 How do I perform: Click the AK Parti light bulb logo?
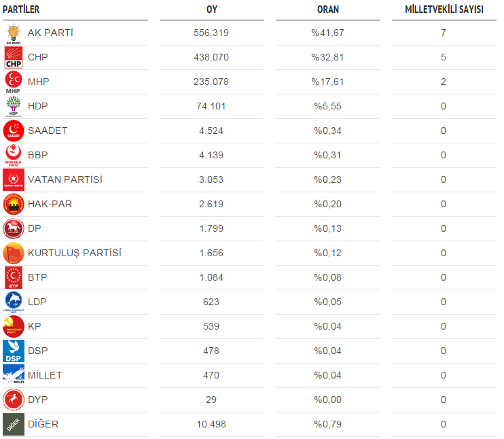coord(14,33)
